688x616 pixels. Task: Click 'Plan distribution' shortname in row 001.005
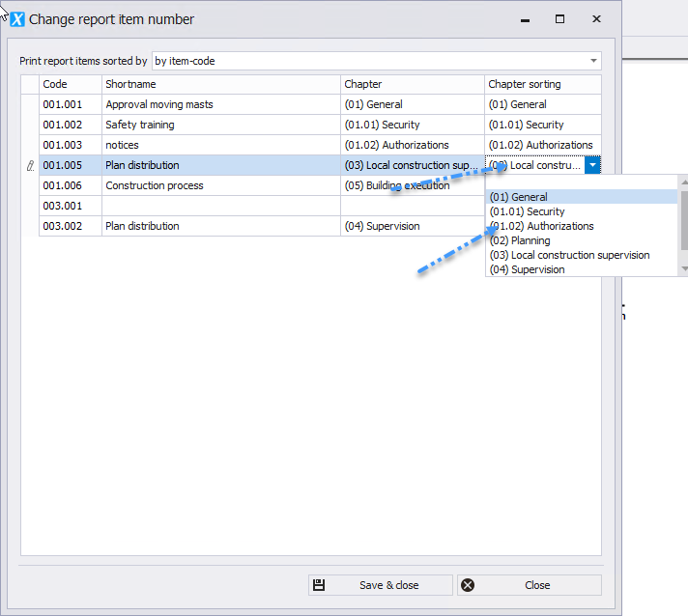(x=221, y=165)
